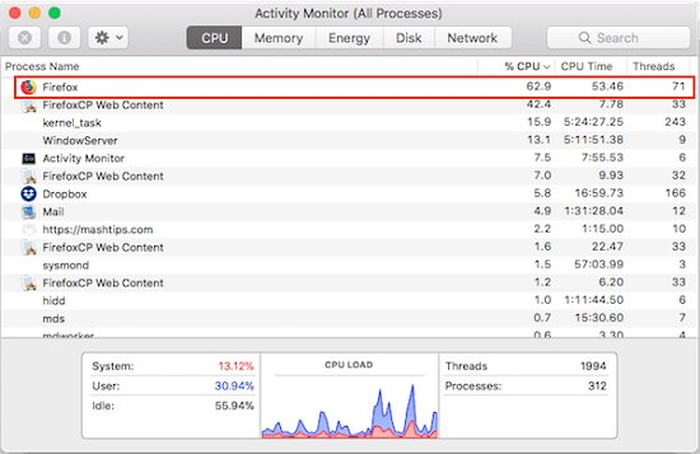Viewport: 700px width, 454px height.
Task: Click the magnifier icon in Search
Action: pos(585,38)
